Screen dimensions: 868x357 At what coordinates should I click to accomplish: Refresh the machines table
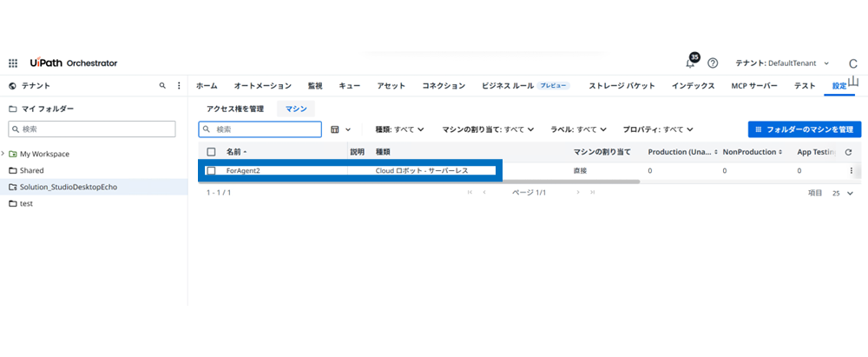coord(848,151)
